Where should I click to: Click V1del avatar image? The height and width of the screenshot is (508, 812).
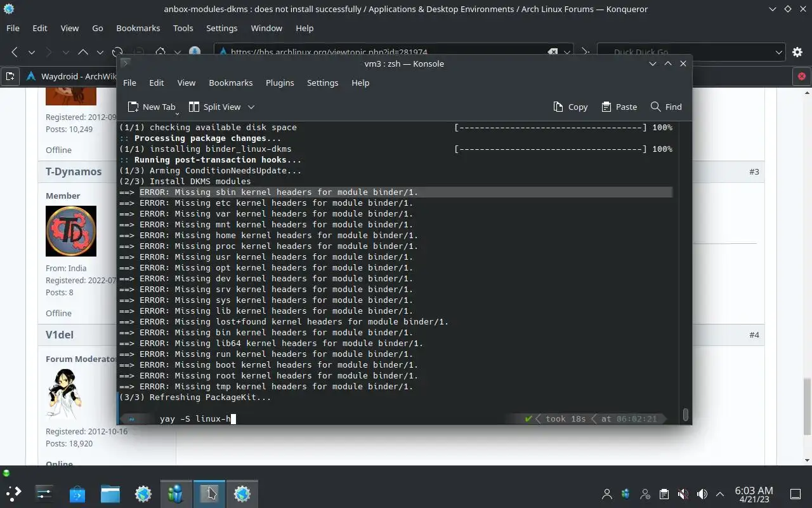65,394
